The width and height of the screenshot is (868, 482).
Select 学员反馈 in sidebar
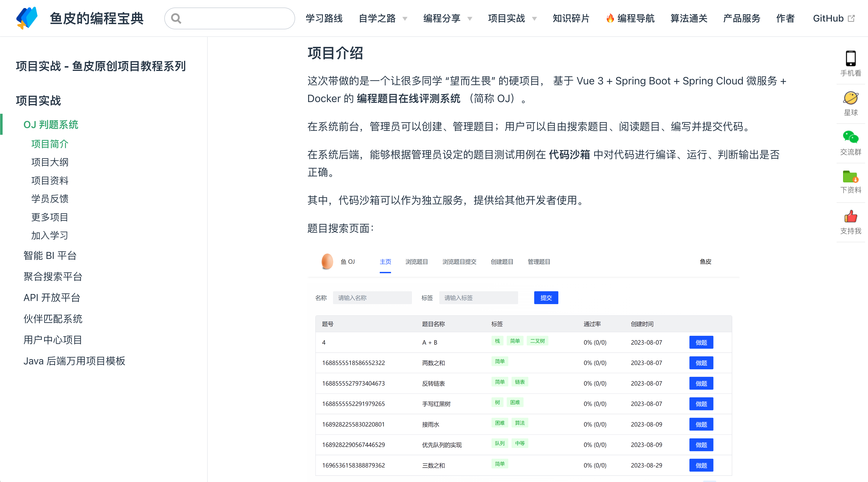coord(50,199)
